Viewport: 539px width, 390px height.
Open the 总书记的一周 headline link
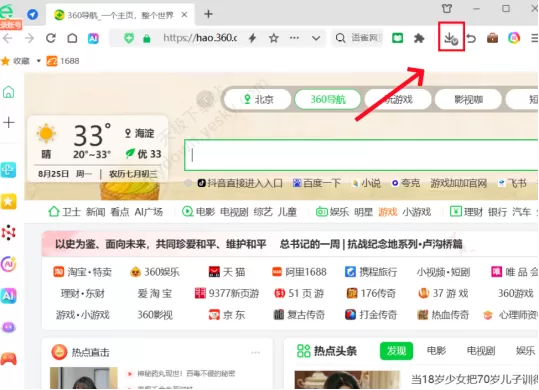pos(371,244)
